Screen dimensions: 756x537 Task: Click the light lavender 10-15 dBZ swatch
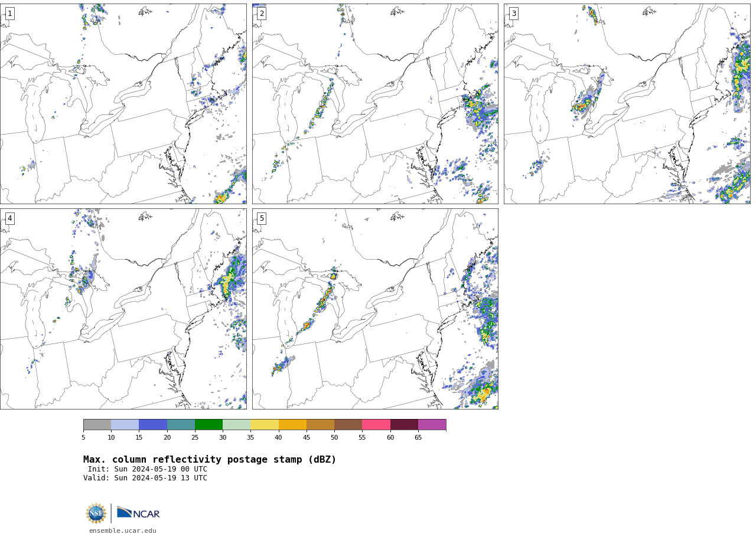[125, 425]
